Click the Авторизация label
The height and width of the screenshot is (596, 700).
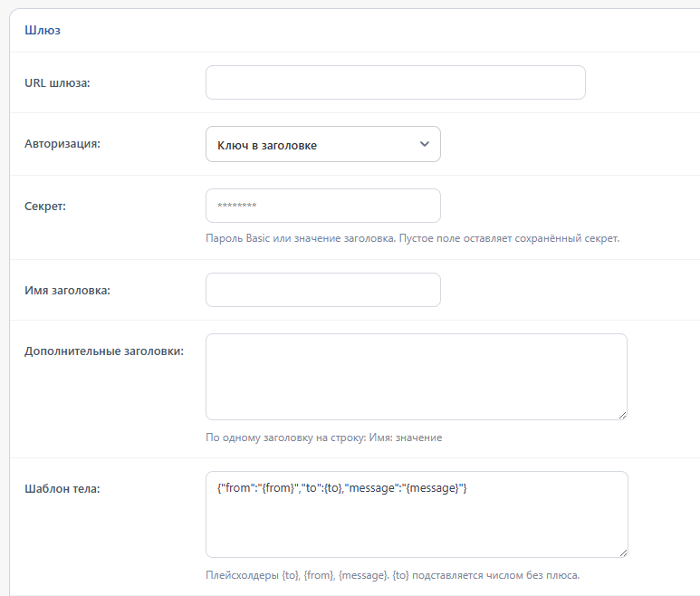pos(62,144)
